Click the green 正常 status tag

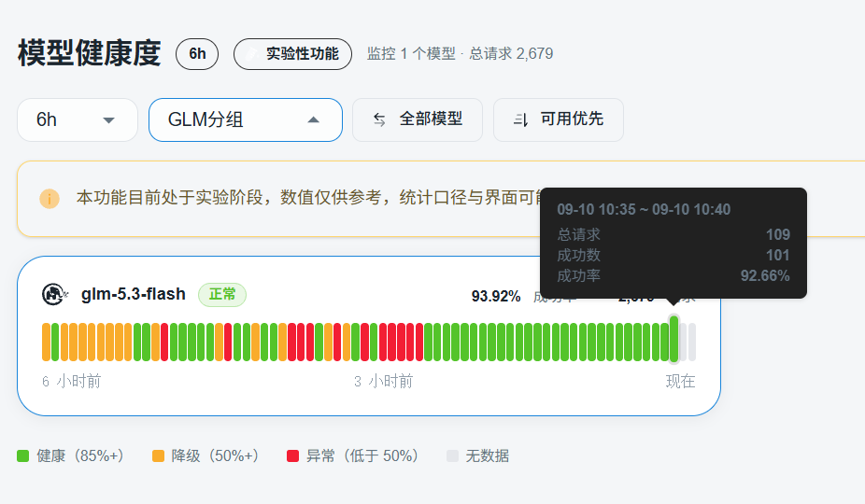pyautogui.click(x=222, y=294)
